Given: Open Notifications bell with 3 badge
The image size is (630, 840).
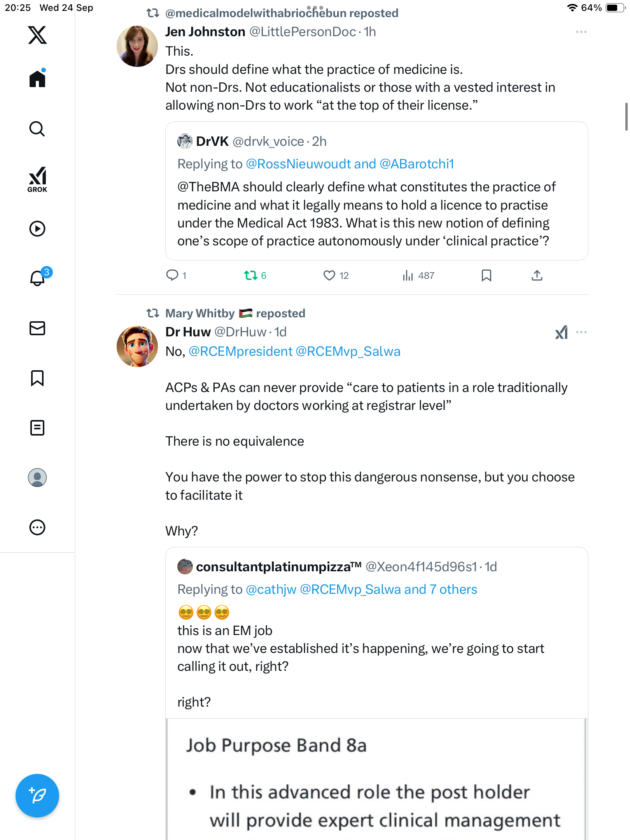Looking at the screenshot, I should (38, 278).
